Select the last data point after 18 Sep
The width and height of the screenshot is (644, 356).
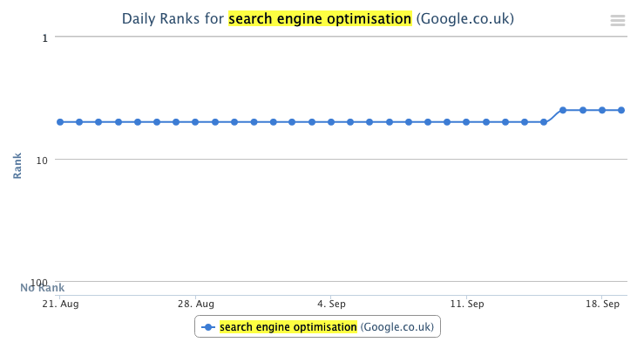tap(621, 110)
